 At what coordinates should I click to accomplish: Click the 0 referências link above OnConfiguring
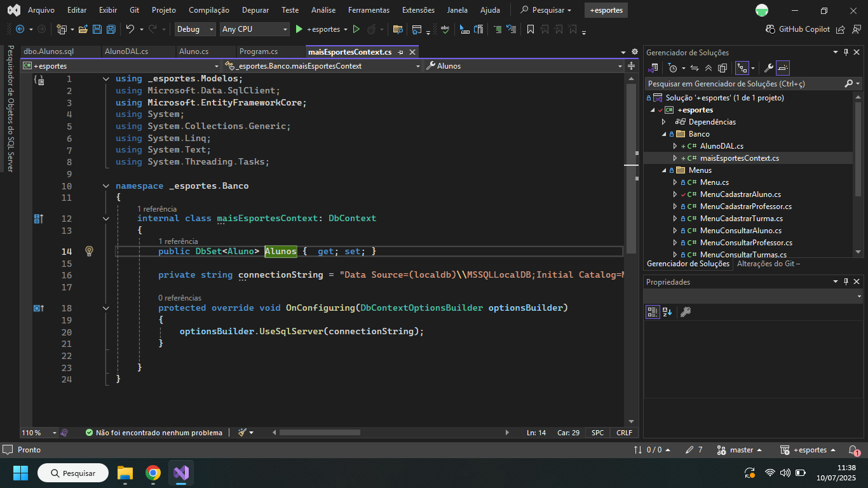point(180,298)
